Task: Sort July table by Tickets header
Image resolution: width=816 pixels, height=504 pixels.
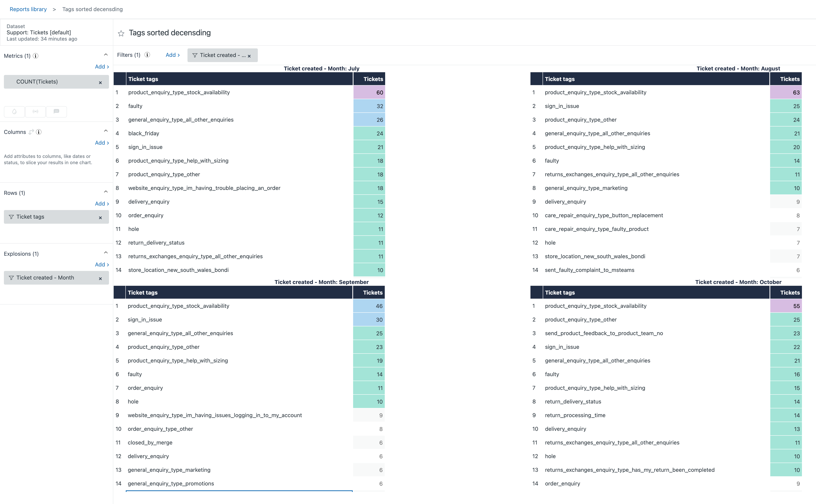Action: [x=369, y=79]
